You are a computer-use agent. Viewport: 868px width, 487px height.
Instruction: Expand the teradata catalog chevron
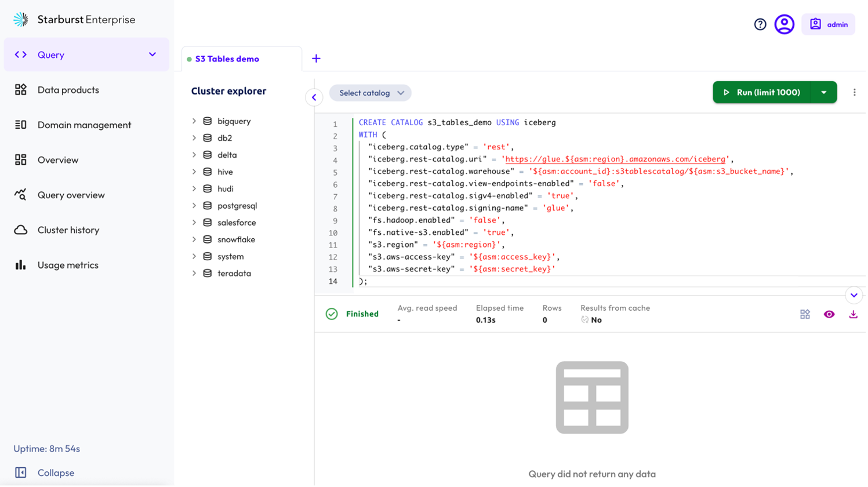pyautogui.click(x=194, y=274)
